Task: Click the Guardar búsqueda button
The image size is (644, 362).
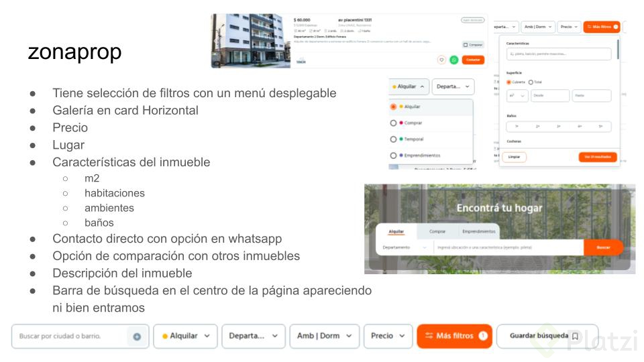Action: pos(547,336)
